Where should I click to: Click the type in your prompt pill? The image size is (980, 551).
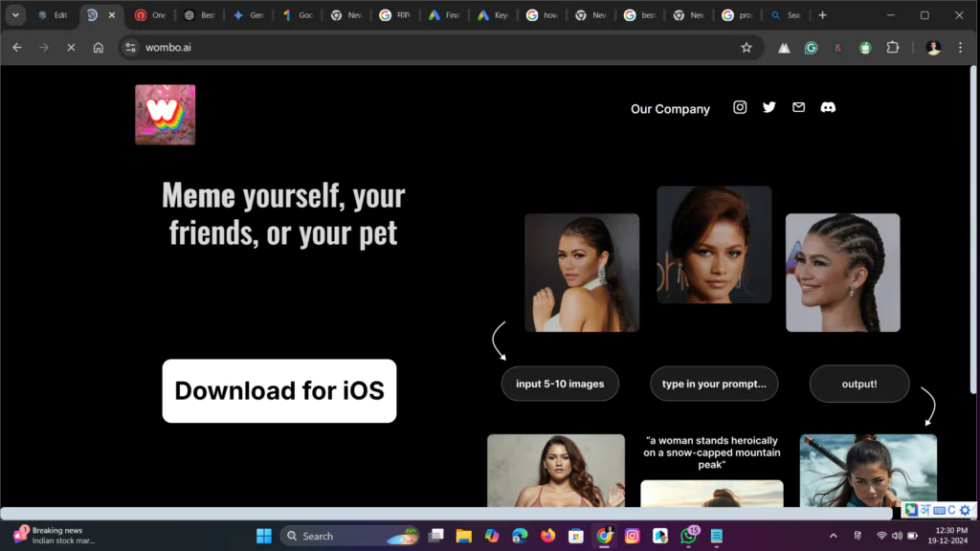pyautogui.click(x=714, y=384)
